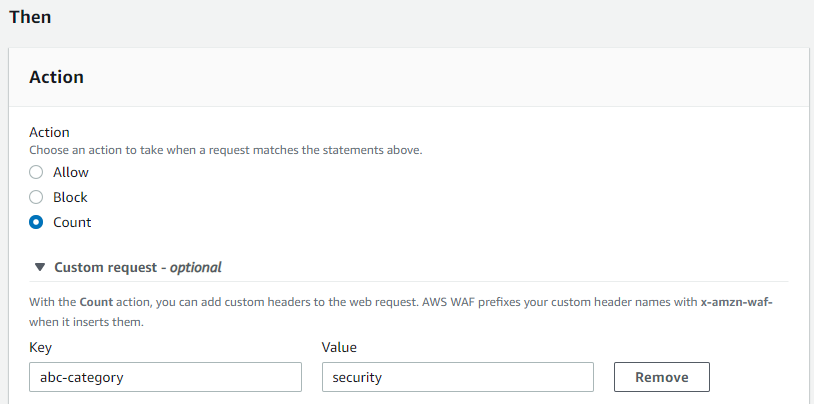Click the Value label above the field
Screen dimensions: 814x404
click(339, 347)
